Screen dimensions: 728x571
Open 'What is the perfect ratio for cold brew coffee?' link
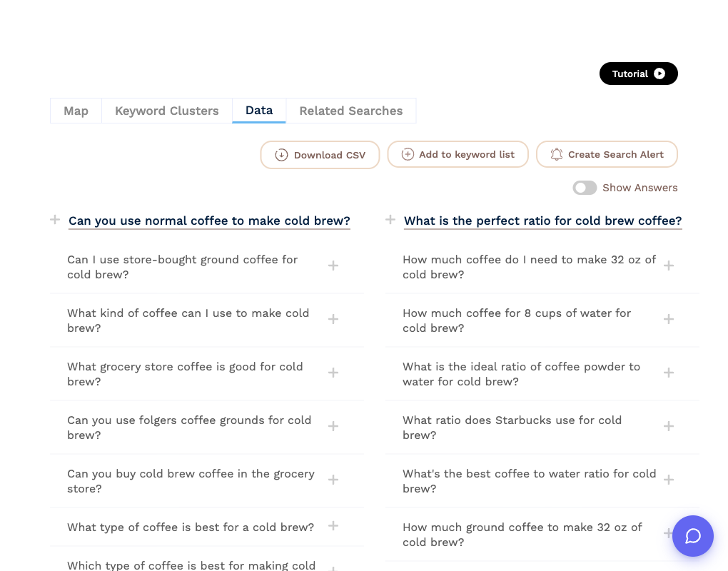tap(542, 221)
